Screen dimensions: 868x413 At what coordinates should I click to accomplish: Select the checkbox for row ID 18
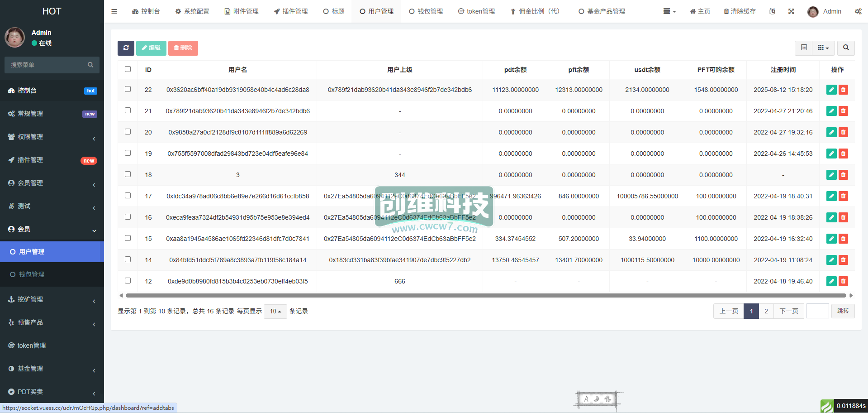click(128, 174)
